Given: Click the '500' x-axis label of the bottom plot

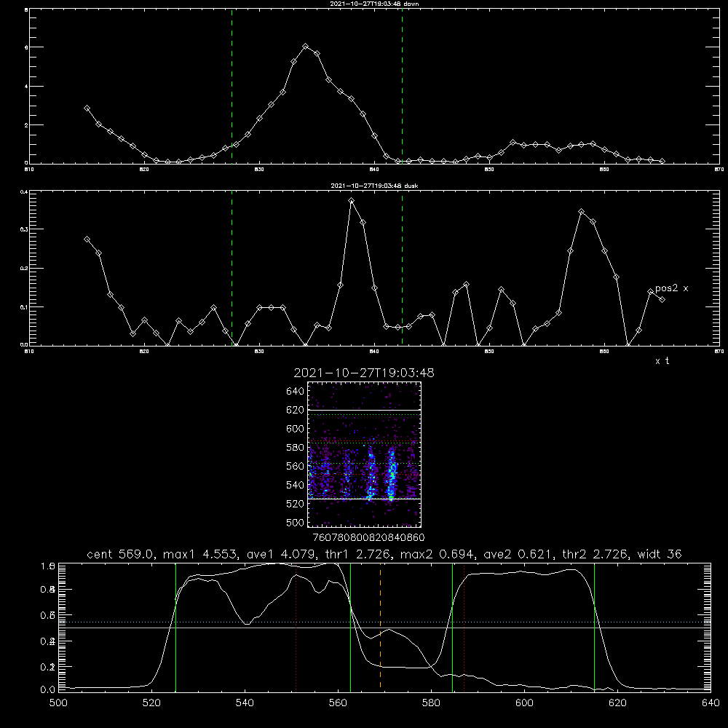Looking at the screenshot, I should (58, 703).
